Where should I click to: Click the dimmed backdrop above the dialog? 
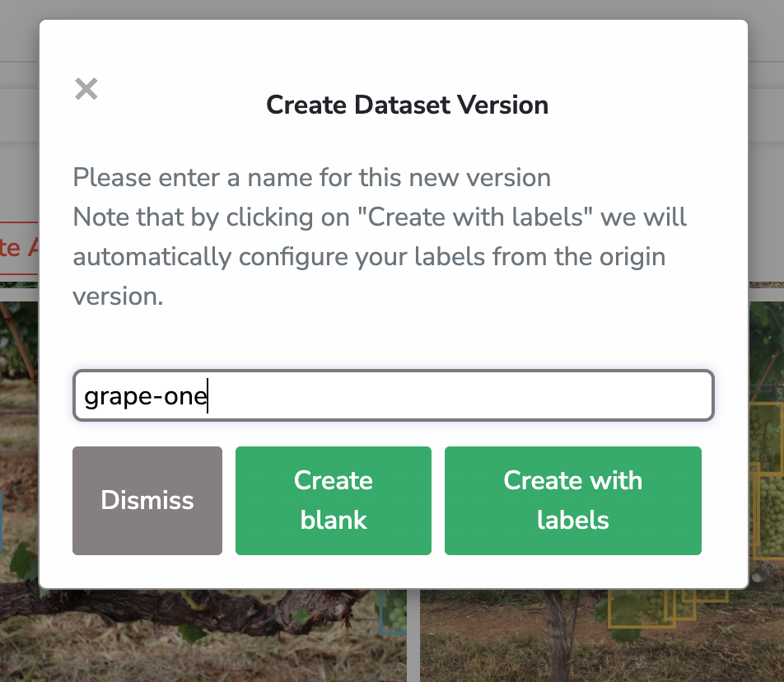pos(392,9)
